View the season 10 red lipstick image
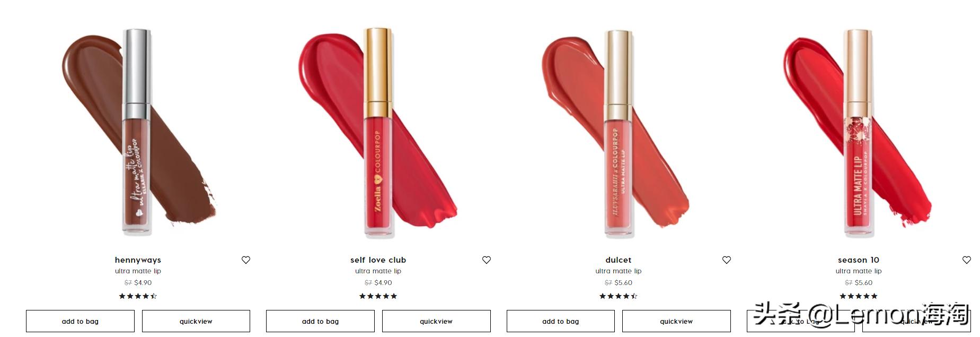 pyautogui.click(x=858, y=133)
